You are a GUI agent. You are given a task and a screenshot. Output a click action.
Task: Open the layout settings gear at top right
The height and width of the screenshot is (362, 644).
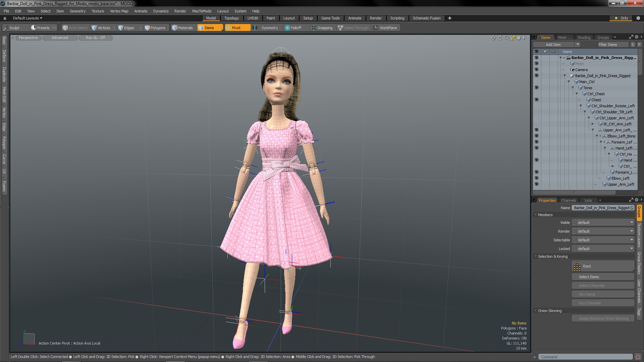point(638,18)
